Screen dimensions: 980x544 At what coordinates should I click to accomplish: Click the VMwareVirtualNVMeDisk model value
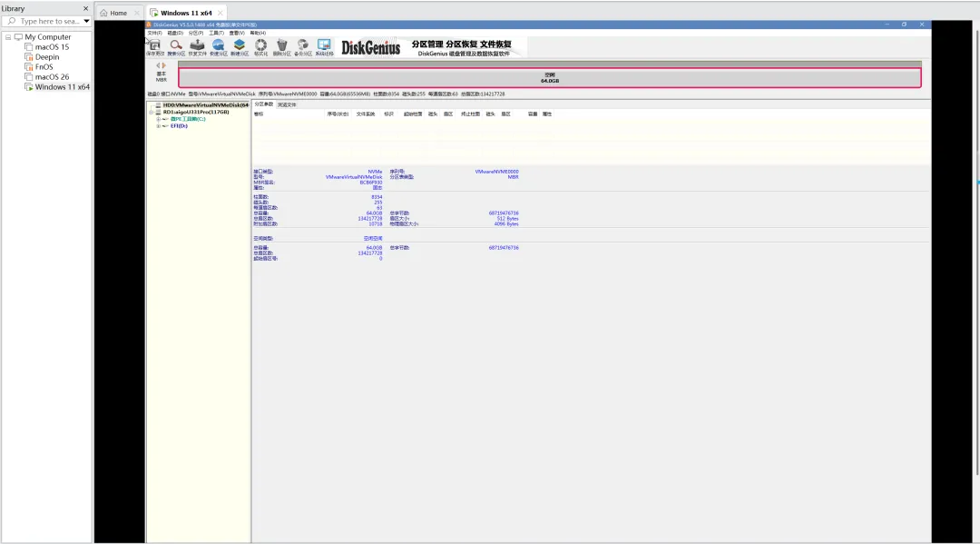click(x=354, y=177)
